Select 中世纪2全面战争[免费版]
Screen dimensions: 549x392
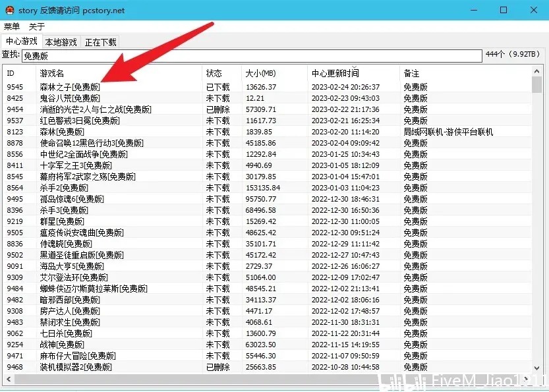click(x=267, y=154)
